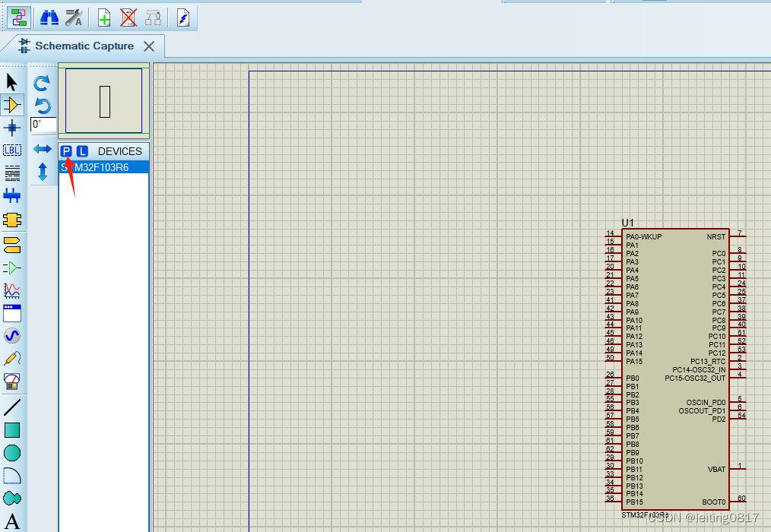Open the Generator mode sine icon

[x=12, y=336]
